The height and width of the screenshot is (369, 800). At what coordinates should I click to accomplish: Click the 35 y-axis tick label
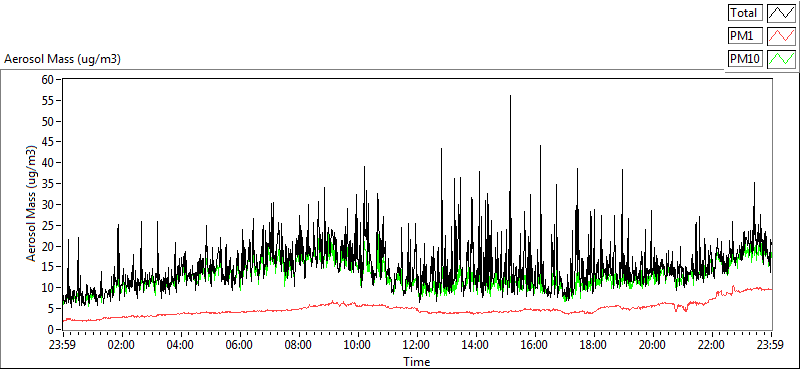tap(47, 183)
